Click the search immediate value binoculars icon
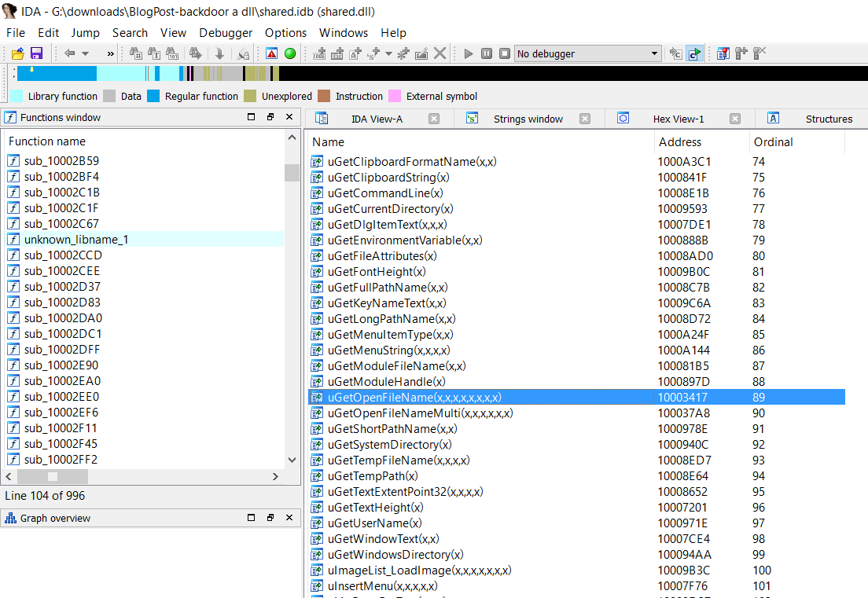The width and height of the screenshot is (868, 598). pyautogui.click(x=135, y=53)
